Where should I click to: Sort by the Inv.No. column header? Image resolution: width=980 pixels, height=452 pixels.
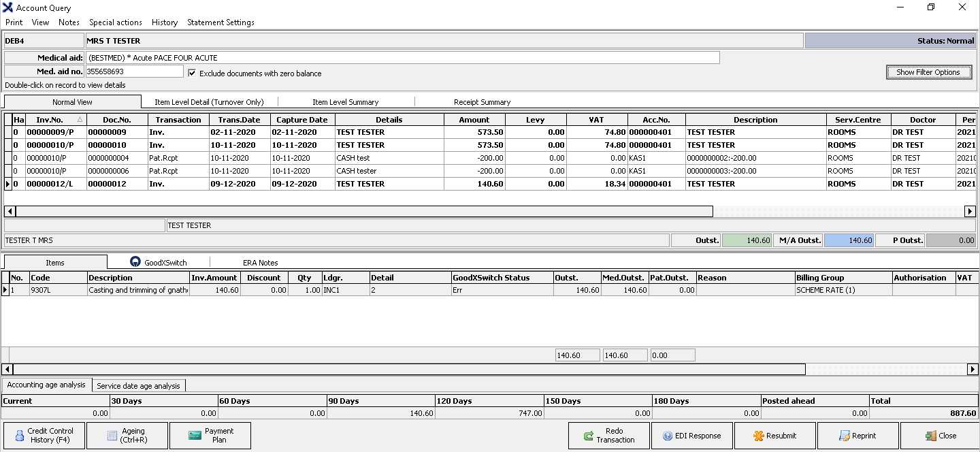click(x=50, y=120)
